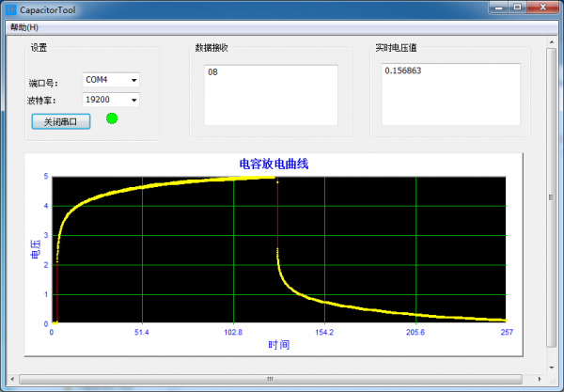Click the x-axis tick value 205.6
Image resolution: width=564 pixels, height=392 pixels.
coord(415,332)
